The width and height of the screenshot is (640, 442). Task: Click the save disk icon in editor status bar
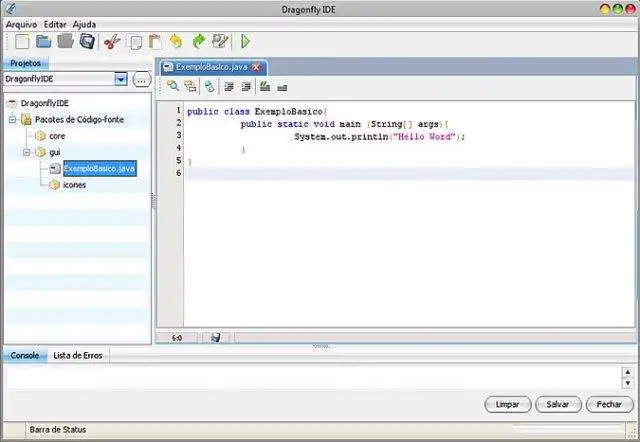coord(216,338)
